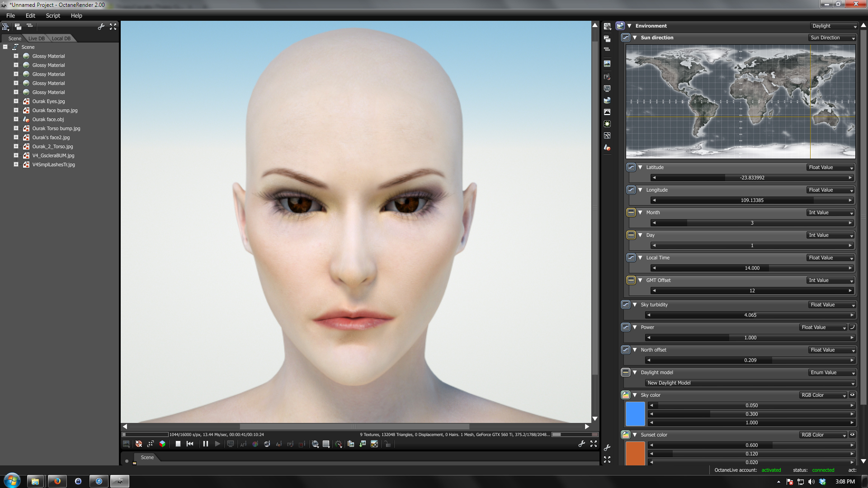This screenshot has height=488, width=868.
Task: Click the stop render square button
Action: click(x=178, y=444)
